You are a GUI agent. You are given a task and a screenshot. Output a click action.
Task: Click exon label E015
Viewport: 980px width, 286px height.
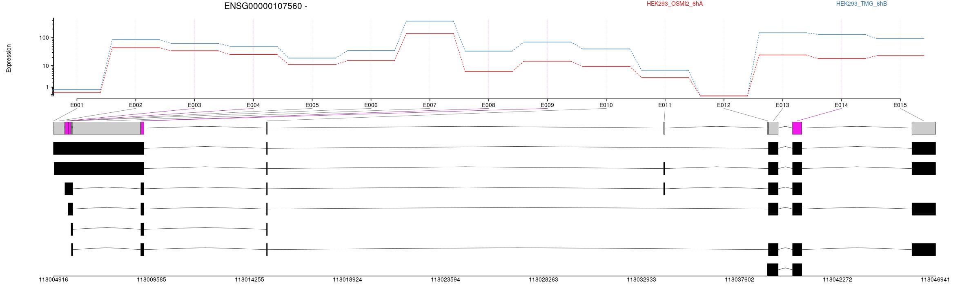pyautogui.click(x=900, y=105)
